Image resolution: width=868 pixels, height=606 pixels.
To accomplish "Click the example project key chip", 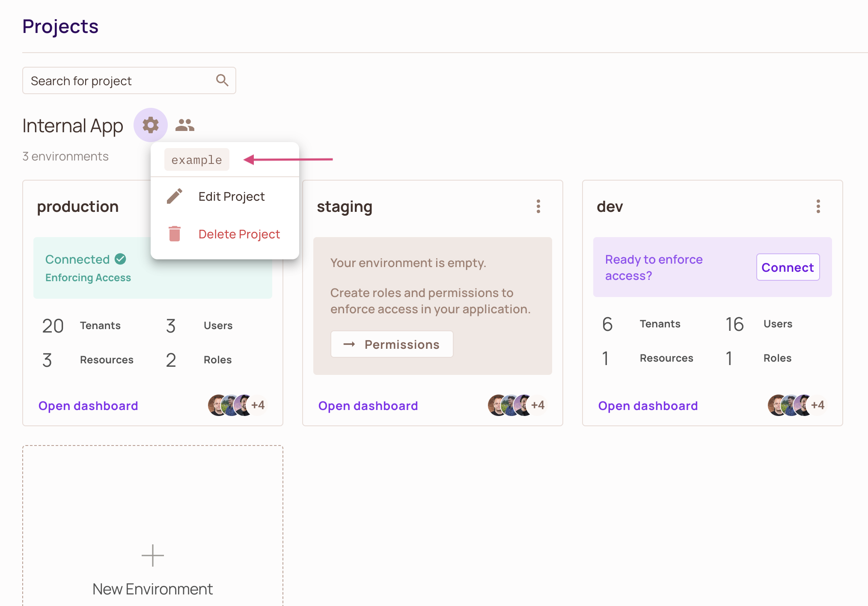I will click(x=197, y=160).
